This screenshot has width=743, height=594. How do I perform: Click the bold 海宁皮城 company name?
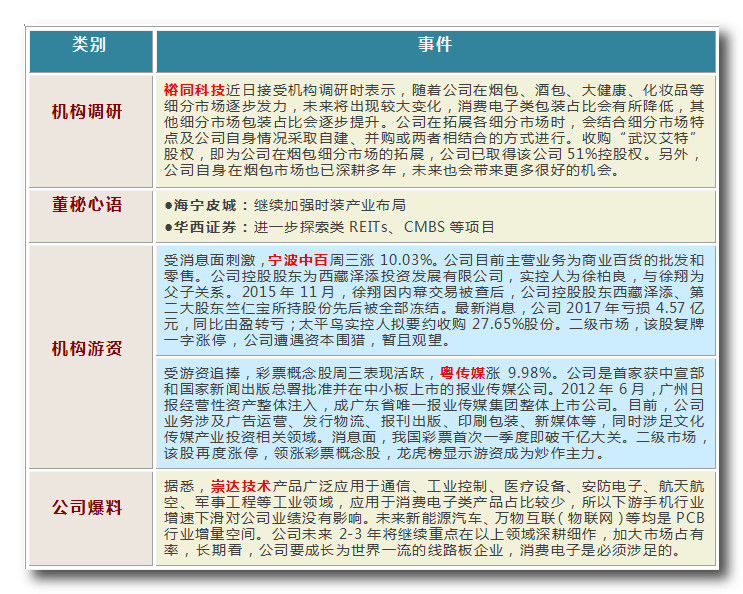click(x=204, y=204)
